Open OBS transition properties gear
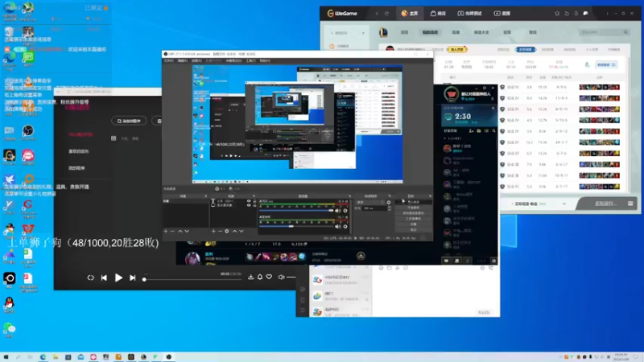This screenshot has height=362, width=644. click(389, 203)
